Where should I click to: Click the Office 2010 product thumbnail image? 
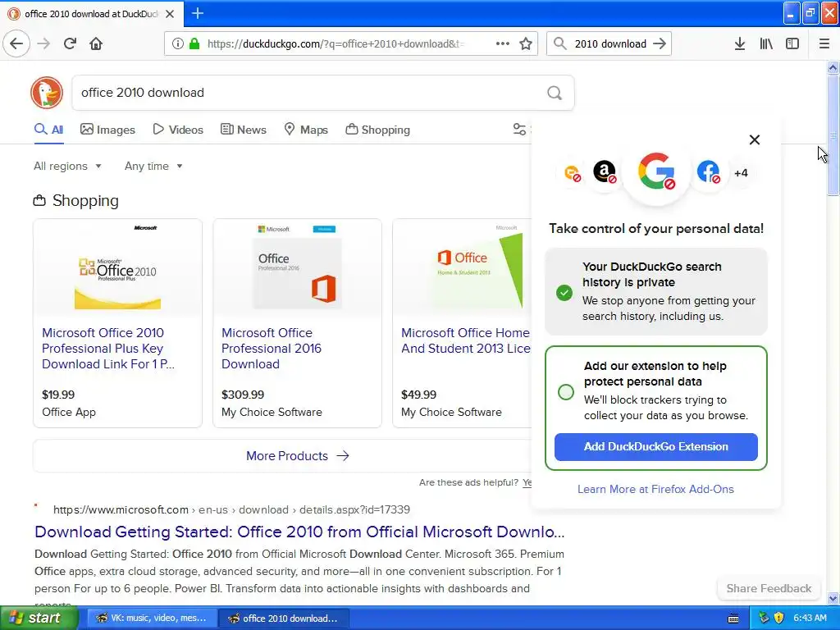tap(118, 268)
